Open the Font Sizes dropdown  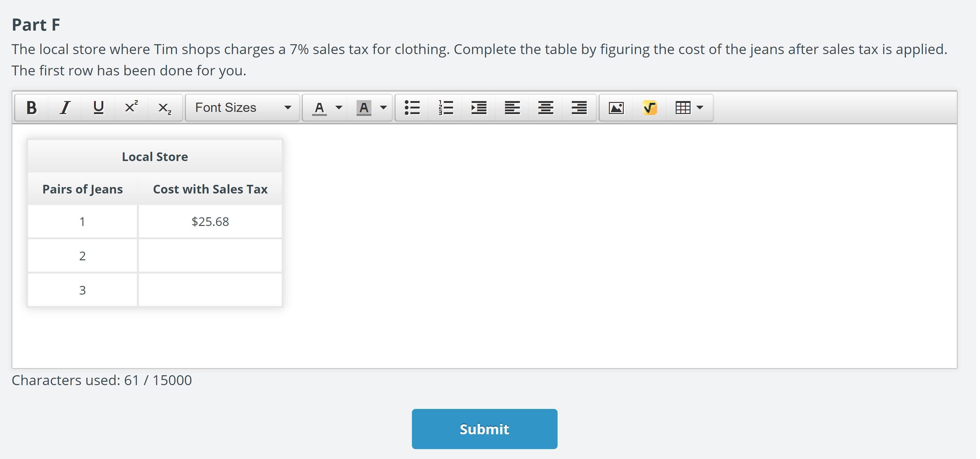pyautogui.click(x=242, y=108)
